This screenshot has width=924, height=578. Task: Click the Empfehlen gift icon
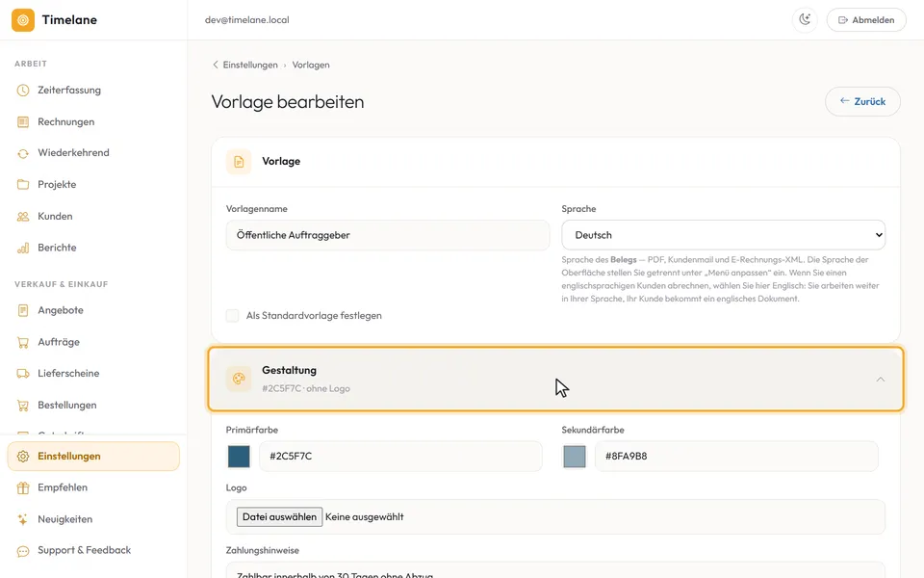click(x=23, y=487)
